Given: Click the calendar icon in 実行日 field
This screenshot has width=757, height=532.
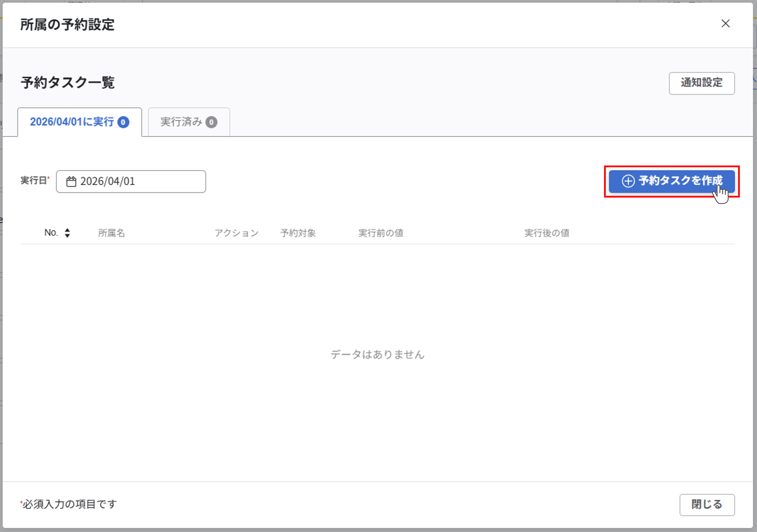Looking at the screenshot, I should pos(71,181).
